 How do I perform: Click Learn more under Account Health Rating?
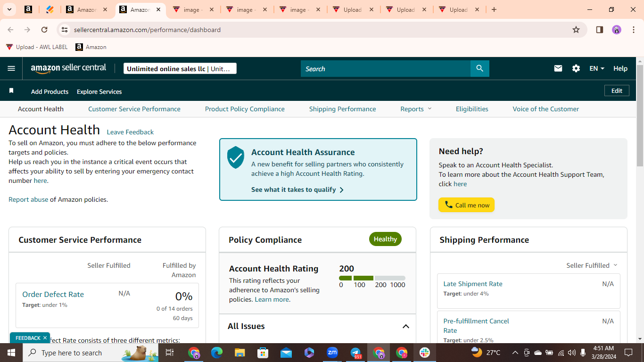272,299
